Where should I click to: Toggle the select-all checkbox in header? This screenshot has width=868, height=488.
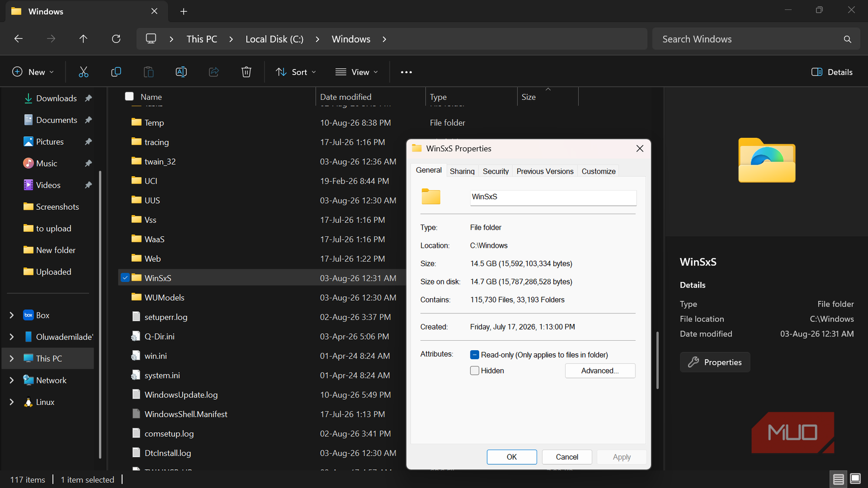point(129,96)
